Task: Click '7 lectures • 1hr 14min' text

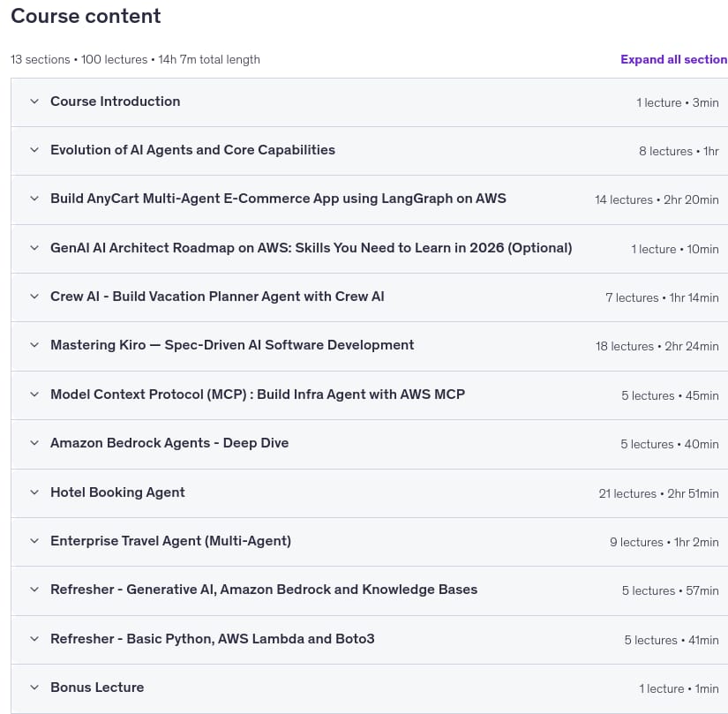Action: 662,297
